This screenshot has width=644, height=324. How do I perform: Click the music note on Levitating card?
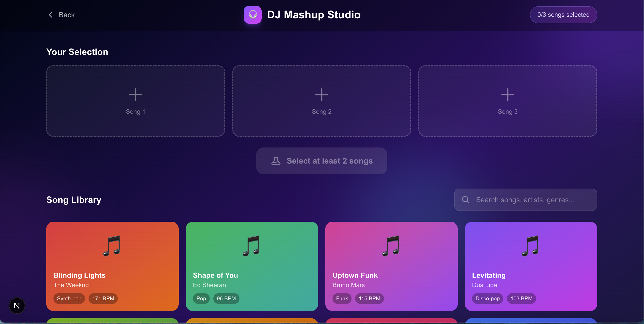(530, 246)
